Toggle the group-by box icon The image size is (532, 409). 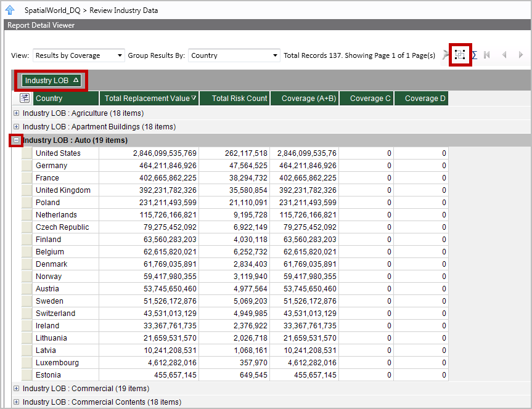[x=460, y=55]
